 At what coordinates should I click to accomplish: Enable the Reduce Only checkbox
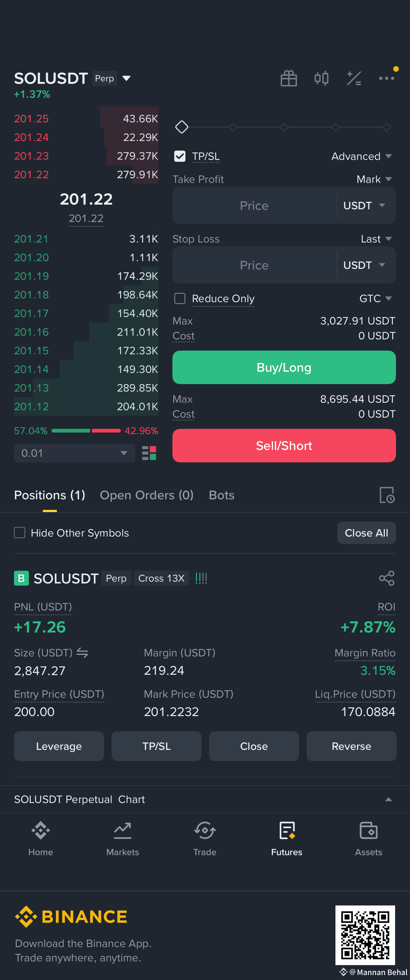click(x=180, y=299)
